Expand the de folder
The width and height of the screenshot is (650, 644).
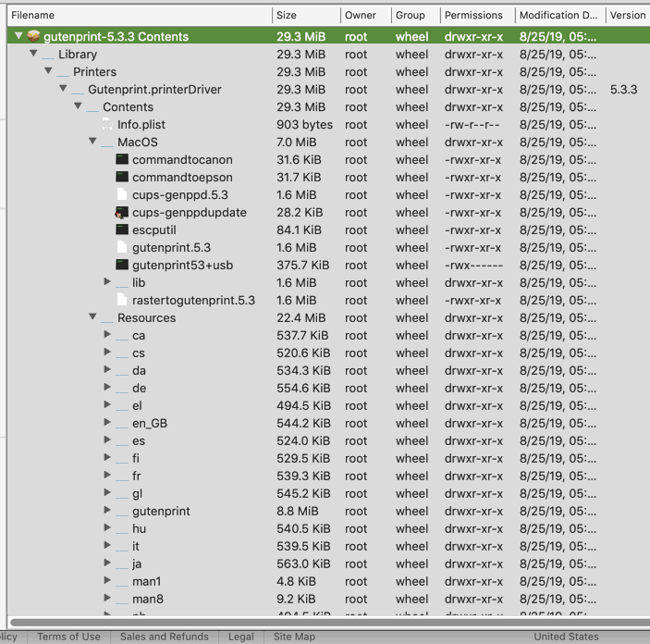107,387
